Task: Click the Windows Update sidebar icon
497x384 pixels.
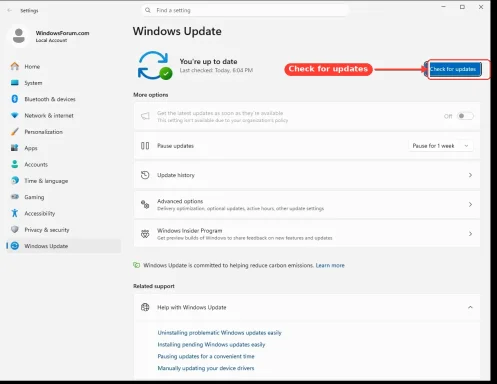Action: tap(15, 246)
